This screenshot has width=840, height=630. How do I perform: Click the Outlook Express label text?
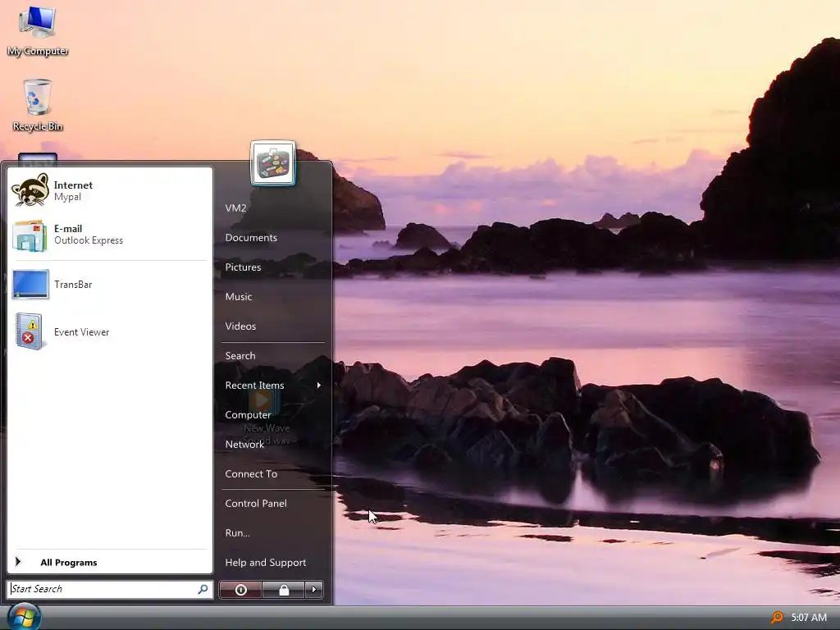(x=89, y=240)
